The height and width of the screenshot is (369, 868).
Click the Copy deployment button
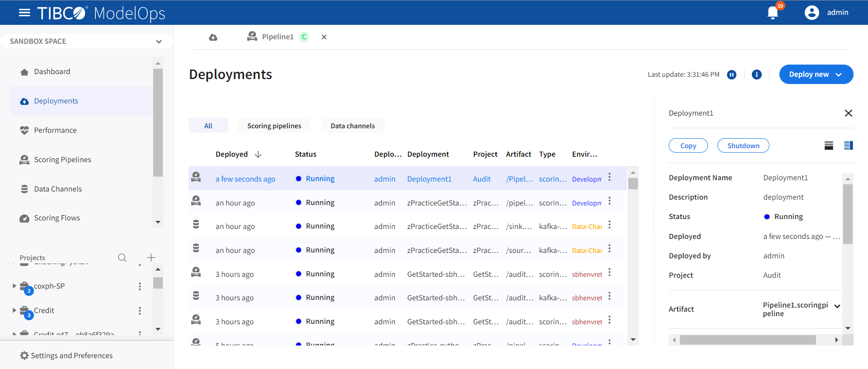(x=688, y=145)
